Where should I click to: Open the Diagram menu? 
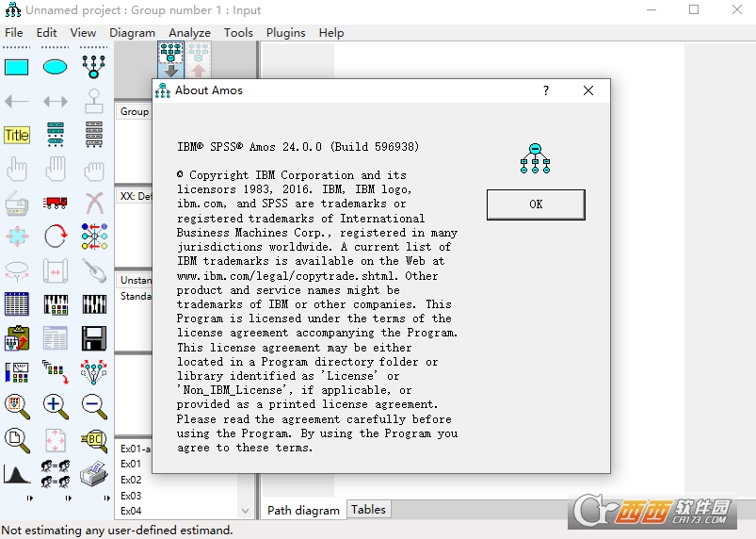coord(132,33)
